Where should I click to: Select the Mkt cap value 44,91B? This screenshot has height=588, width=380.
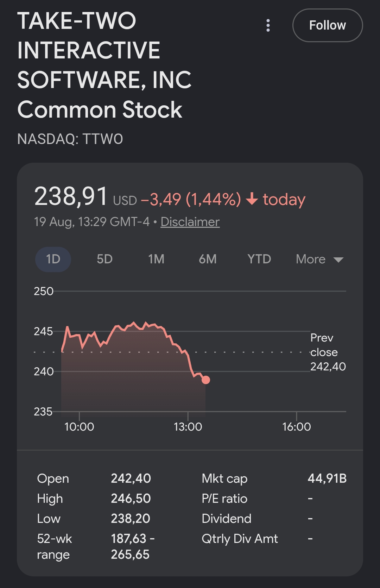(x=327, y=478)
